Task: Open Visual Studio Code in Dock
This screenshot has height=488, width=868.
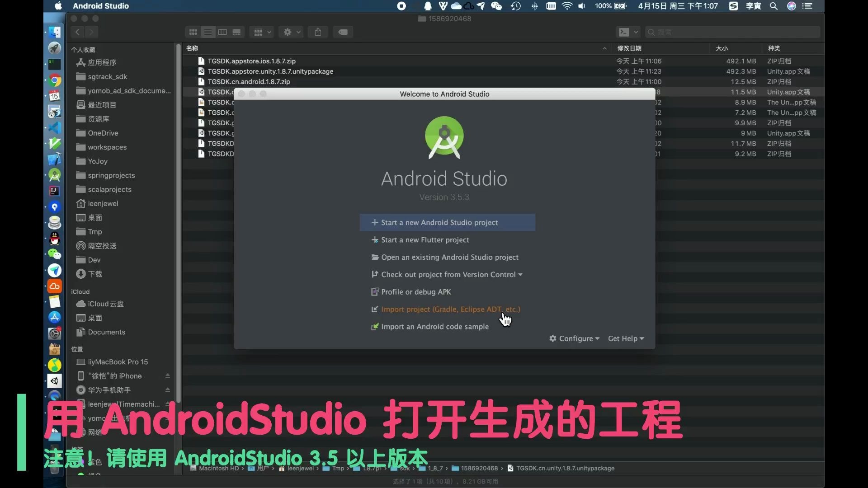Action: click(55, 128)
